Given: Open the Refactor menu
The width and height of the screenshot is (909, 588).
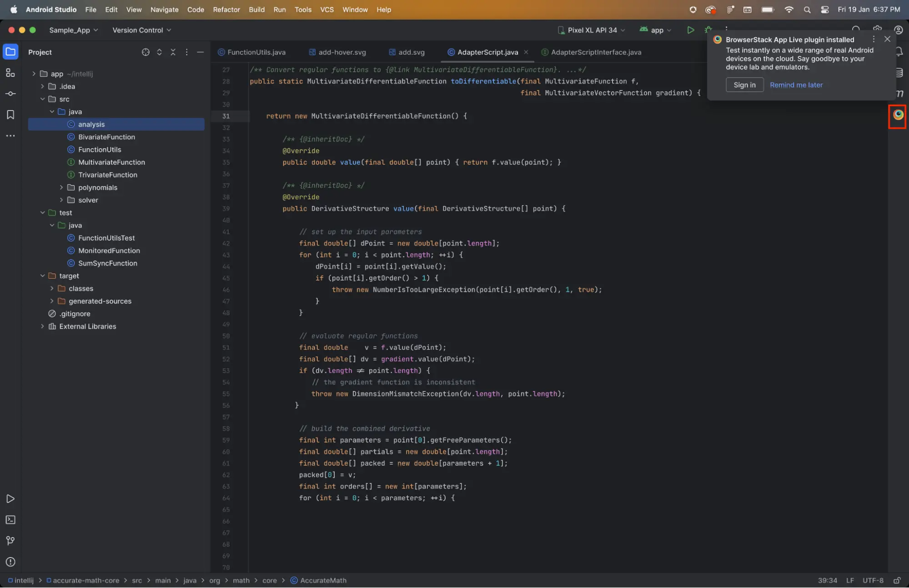Looking at the screenshot, I should click(226, 10).
